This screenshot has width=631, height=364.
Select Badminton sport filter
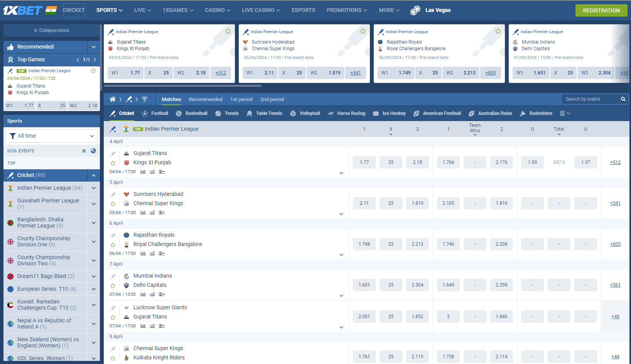[x=536, y=113]
